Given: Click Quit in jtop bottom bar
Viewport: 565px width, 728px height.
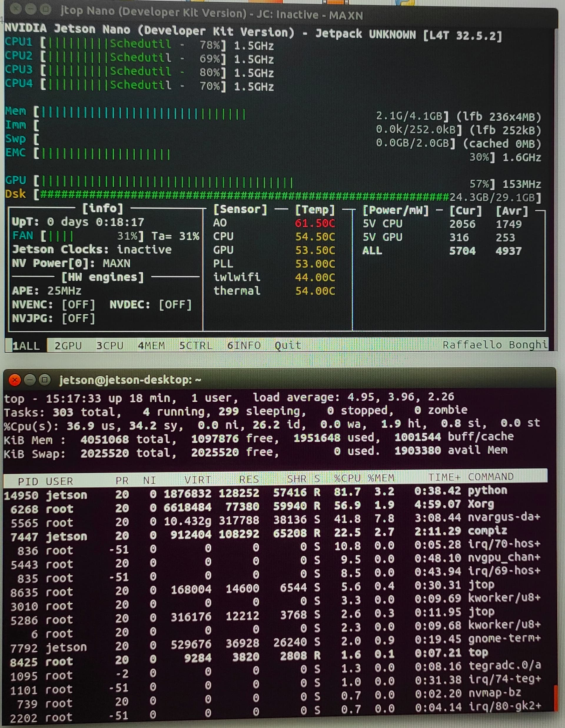Looking at the screenshot, I should 288,345.
